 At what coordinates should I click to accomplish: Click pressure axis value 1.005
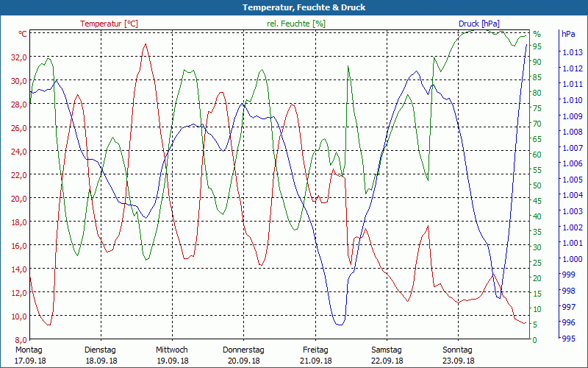(x=573, y=180)
